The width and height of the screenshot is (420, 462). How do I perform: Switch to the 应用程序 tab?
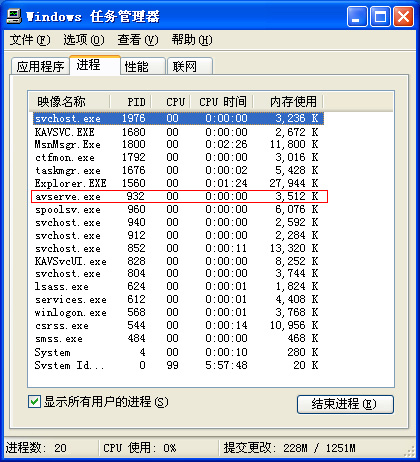coord(40,66)
